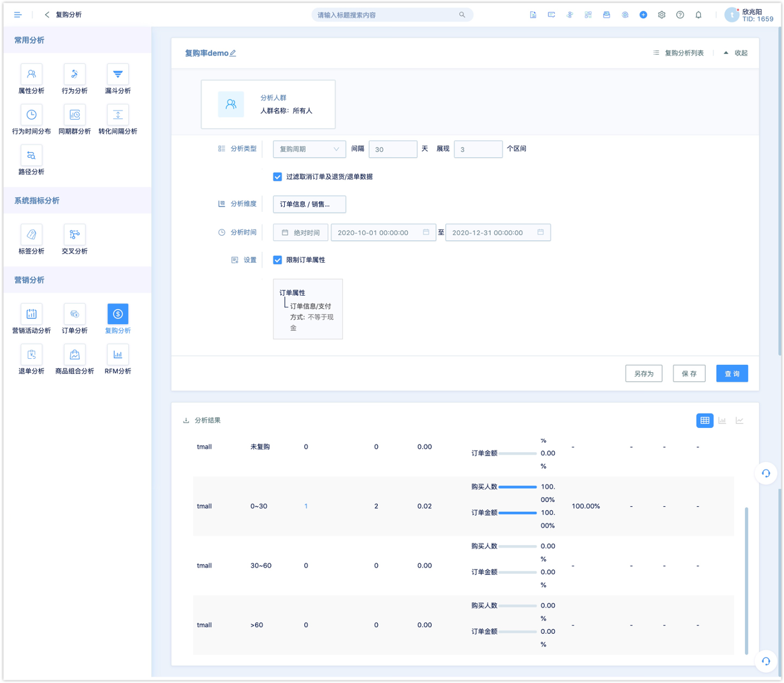Click the 常用分析 section header
Image resolution: width=784 pixels, height=683 pixels.
(77, 40)
